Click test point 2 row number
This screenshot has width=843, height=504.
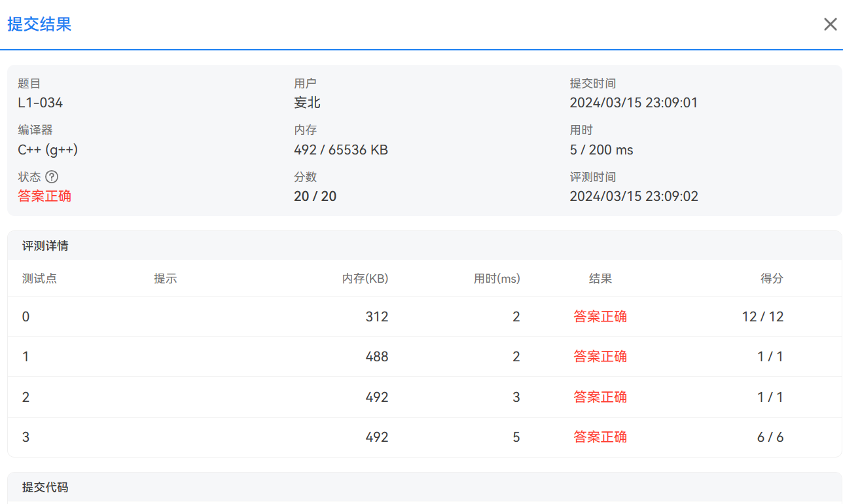point(26,397)
